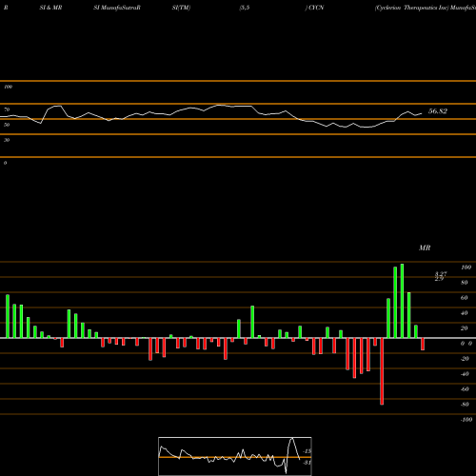Image resolution: width=476 pixels, height=476 pixels.
Task: Click the -31 label in mini chart
Action: click(x=307, y=463)
